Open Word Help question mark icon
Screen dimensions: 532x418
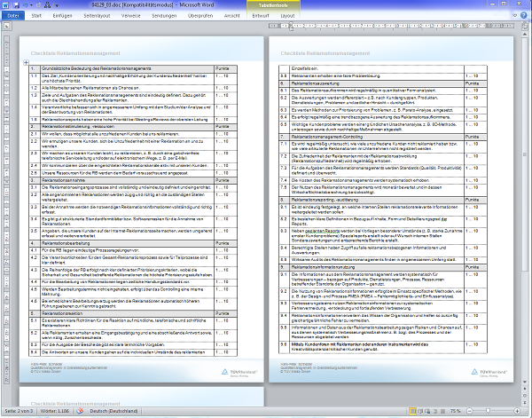(x=525, y=16)
